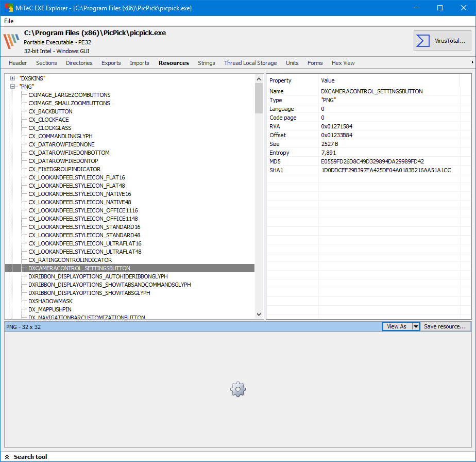Click the resource tree scroll up arrow
Screen dimensions: 476x462
pyautogui.click(x=259, y=79)
